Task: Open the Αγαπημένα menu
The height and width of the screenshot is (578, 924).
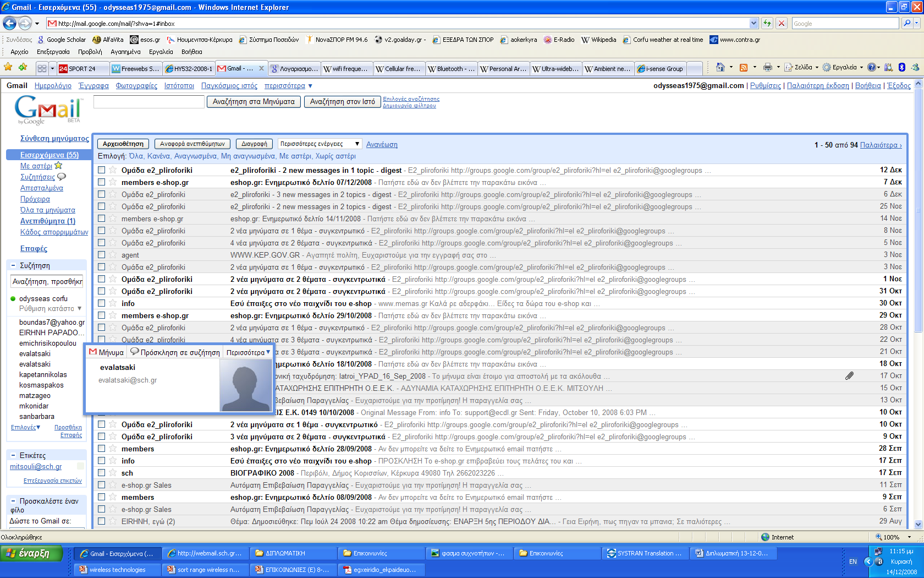Action: pos(125,52)
